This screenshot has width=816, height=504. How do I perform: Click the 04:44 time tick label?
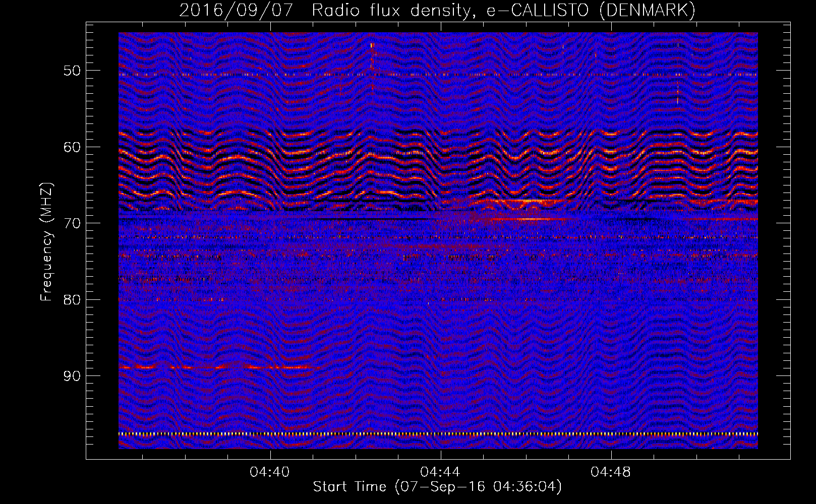coord(440,472)
